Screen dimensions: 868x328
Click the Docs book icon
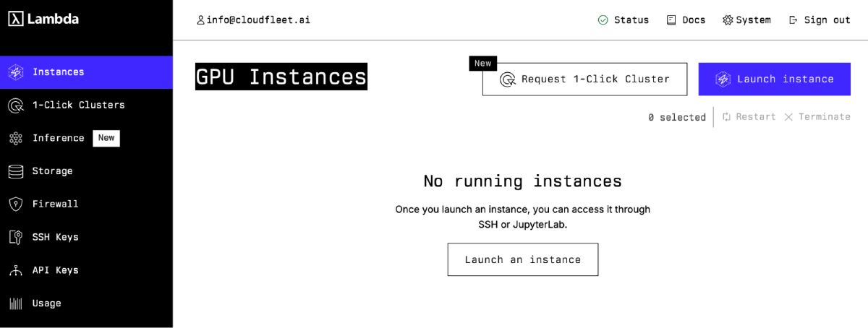tap(671, 20)
